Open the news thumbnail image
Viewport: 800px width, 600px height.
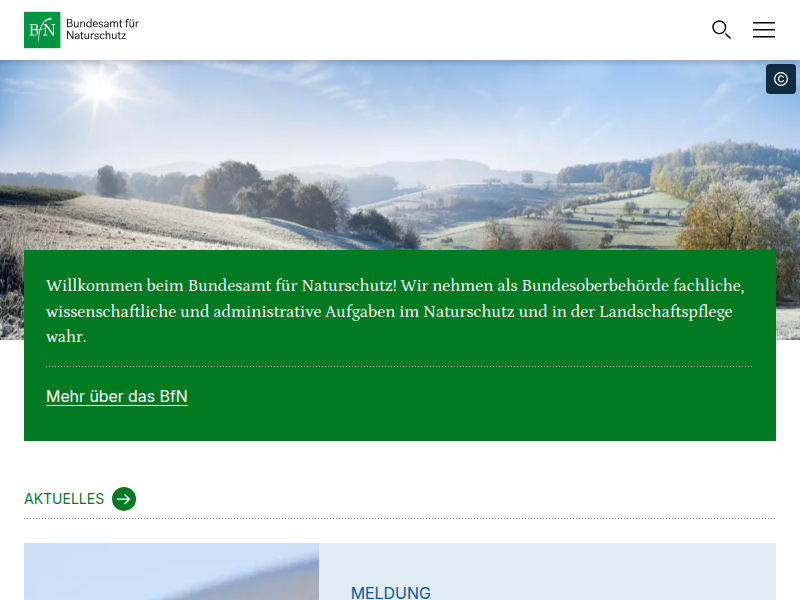click(171, 572)
